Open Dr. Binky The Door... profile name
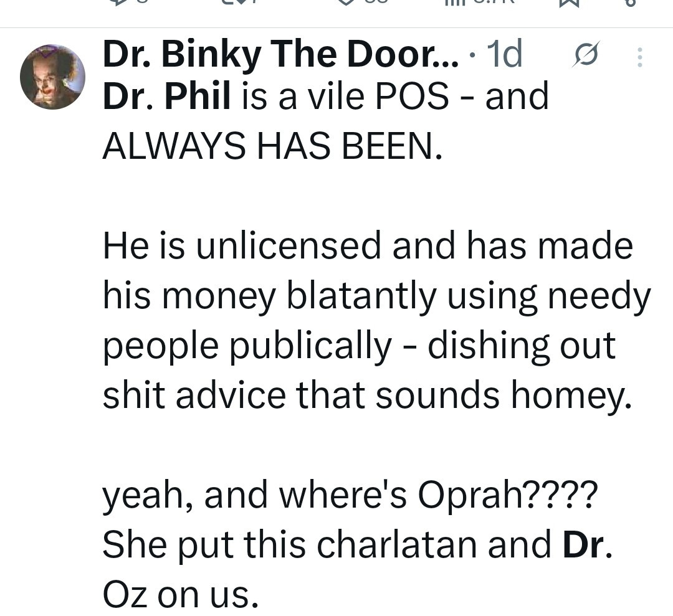Screen dimensions: 673x616 (x=281, y=54)
